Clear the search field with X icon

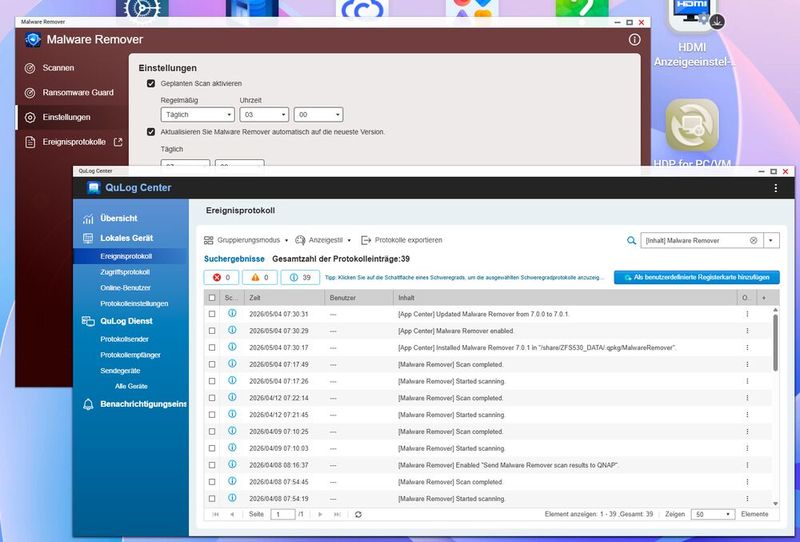click(754, 240)
